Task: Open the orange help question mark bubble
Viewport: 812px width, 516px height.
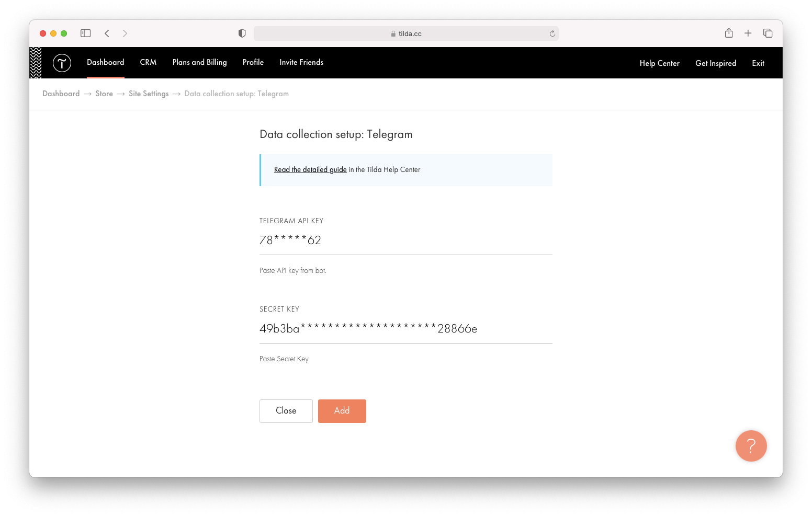Action: pos(751,445)
